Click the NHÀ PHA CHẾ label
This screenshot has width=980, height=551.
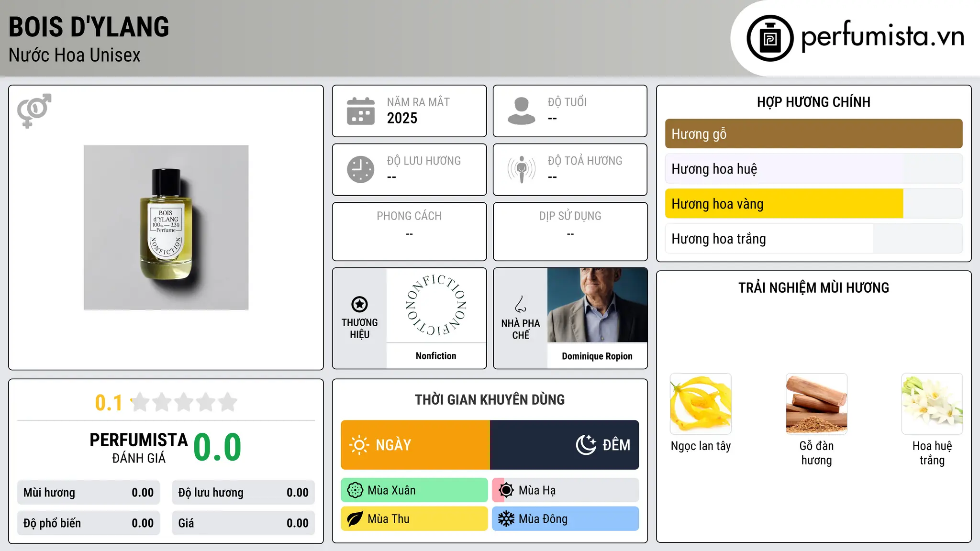point(521,329)
